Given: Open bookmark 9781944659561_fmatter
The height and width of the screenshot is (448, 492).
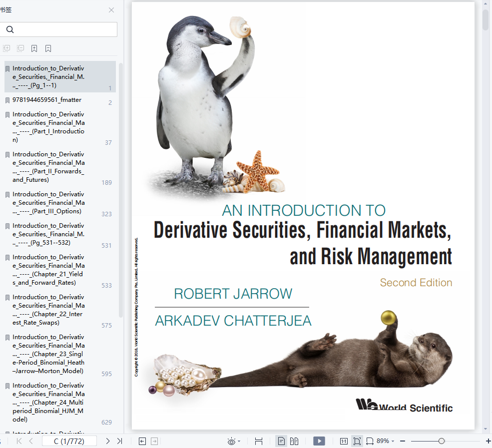Looking at the screenshot, I should tap(60, 100).
